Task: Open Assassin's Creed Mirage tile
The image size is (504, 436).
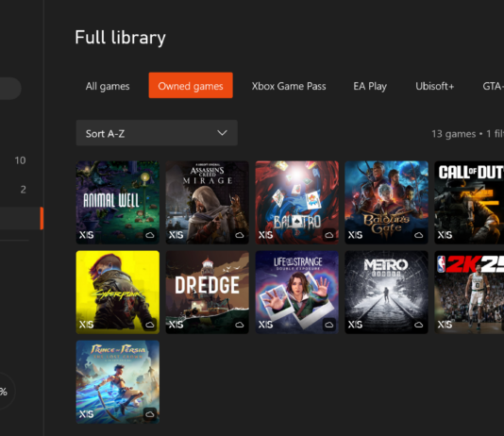Action: (208, 202)
